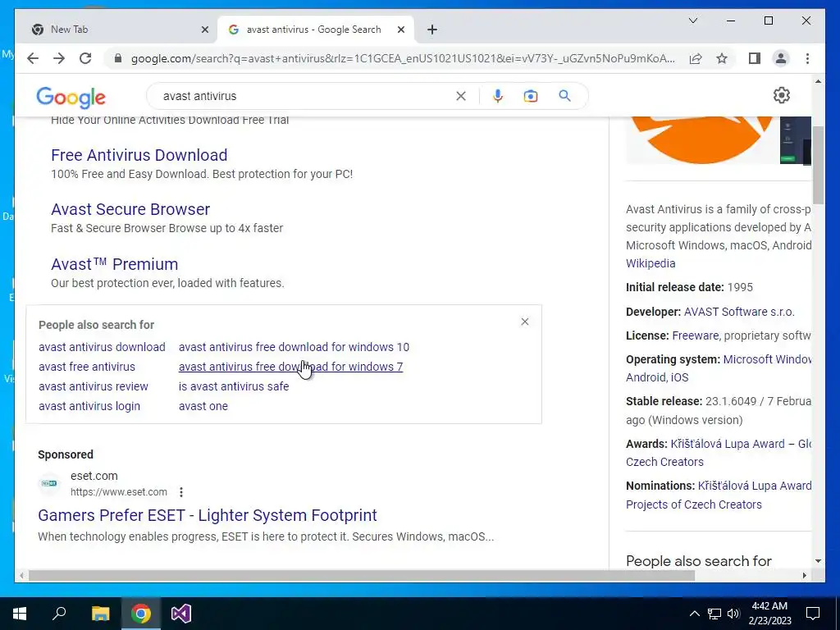Open the network tray icon
The height and width of the screenshot is (630, 840).
pyautogui.click(x=714, y=614)
